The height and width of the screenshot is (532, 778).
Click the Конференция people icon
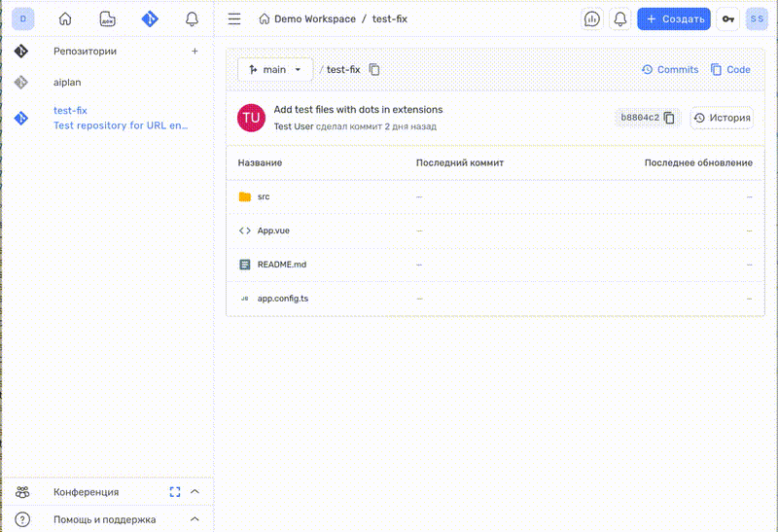click(x=22, y=492)
